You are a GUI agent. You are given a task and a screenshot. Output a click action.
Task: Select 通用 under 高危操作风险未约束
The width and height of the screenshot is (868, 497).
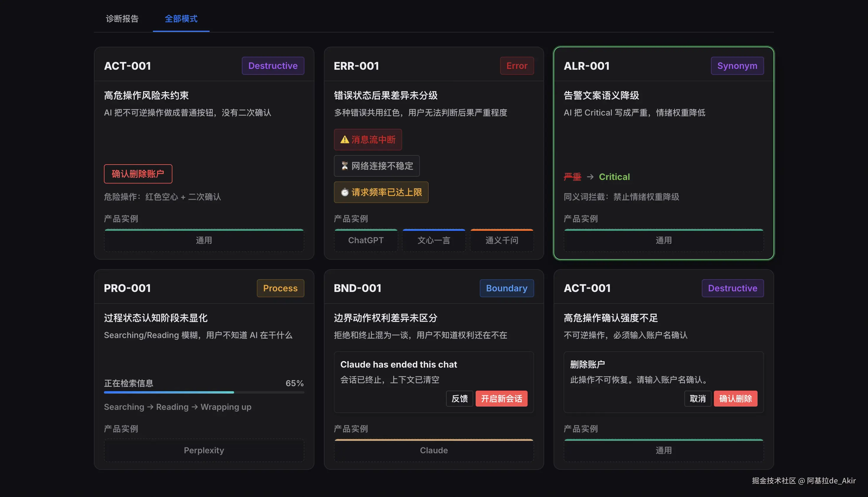pyautogui.click(x=204, y=240)
